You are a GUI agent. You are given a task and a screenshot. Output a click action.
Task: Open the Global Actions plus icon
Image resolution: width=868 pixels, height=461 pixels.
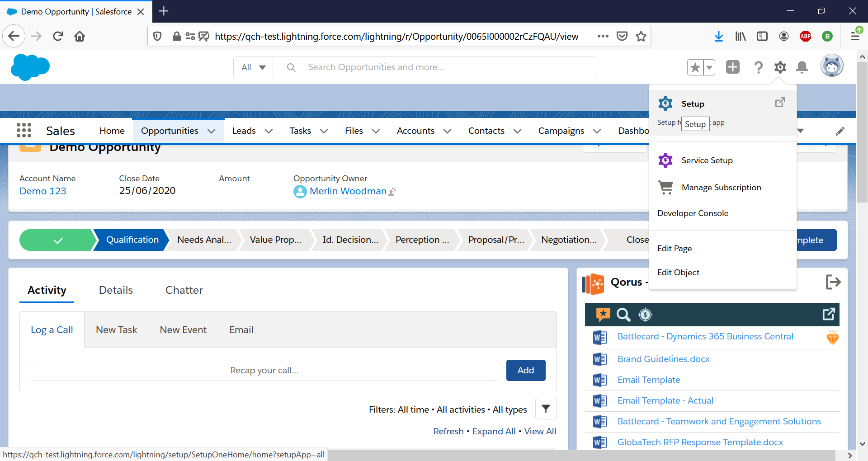[x=733, y=67]
